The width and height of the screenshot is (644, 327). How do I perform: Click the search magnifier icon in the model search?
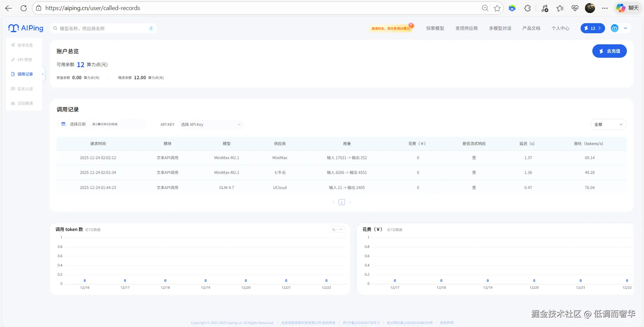[x=55, y=28]
